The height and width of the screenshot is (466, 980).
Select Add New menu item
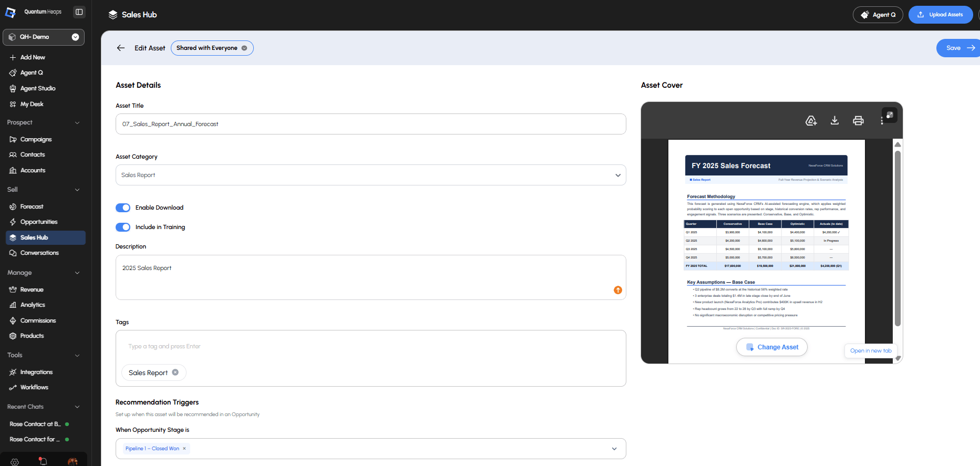pos(33,57)
